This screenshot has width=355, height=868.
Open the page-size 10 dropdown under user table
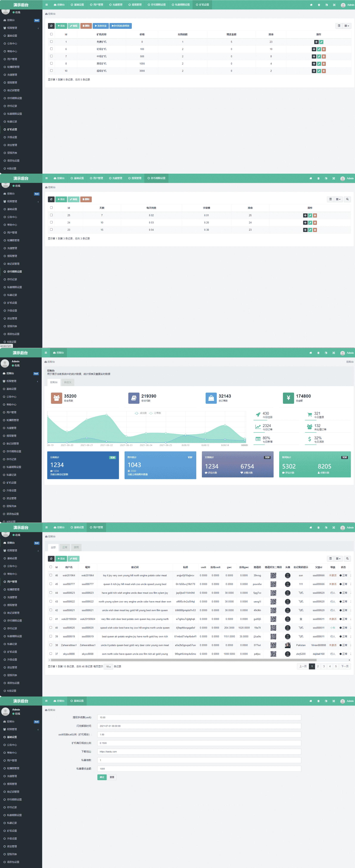(108, 667)
